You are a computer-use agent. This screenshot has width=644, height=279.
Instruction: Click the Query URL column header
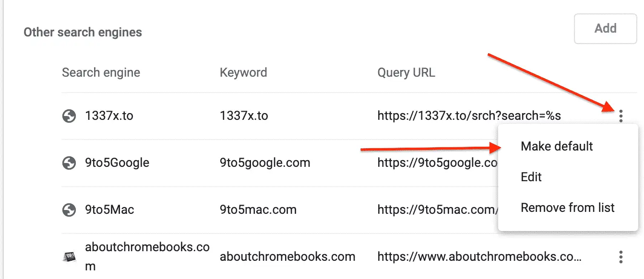click(406, 72)
